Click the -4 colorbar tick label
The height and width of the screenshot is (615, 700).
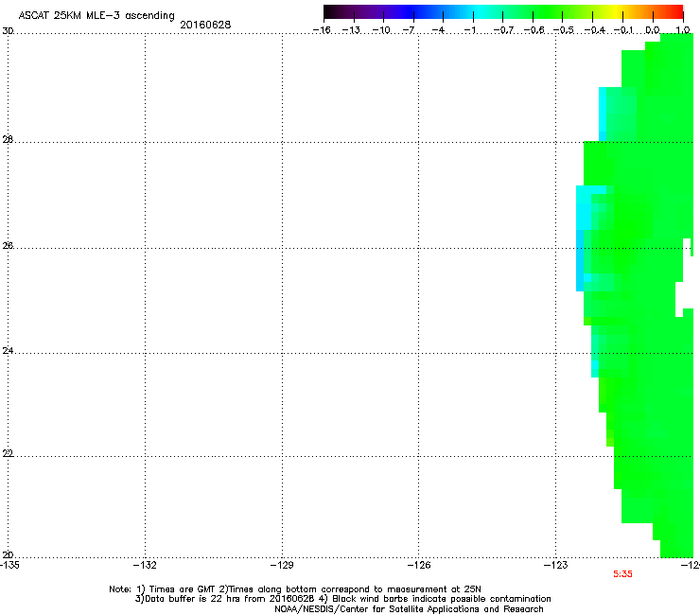point(438,30)
